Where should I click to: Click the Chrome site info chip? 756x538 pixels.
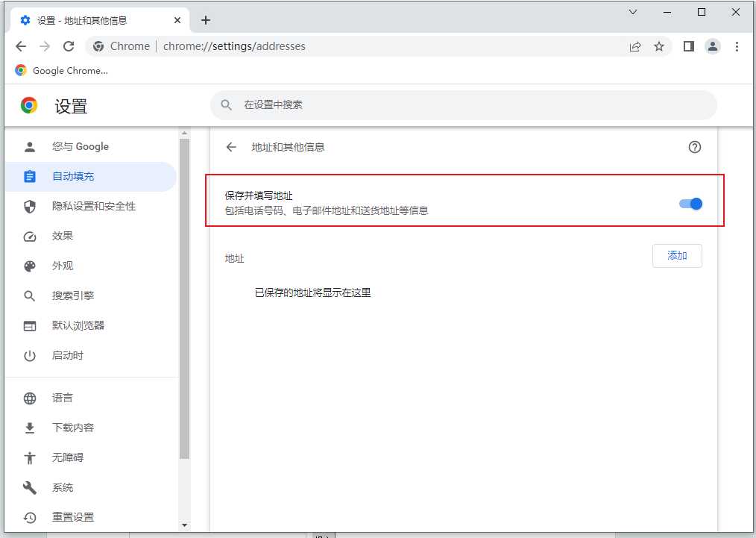click(122, 46)
